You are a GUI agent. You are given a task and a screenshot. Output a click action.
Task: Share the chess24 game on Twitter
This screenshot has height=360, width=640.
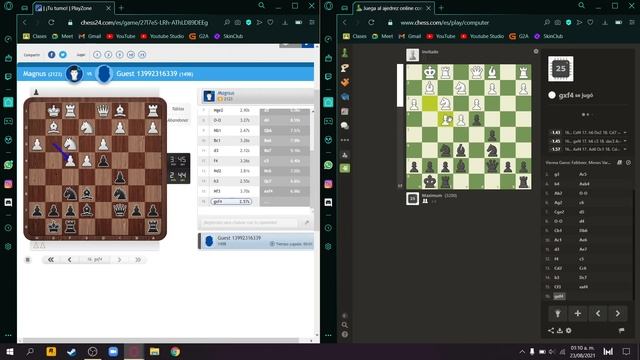63,55
